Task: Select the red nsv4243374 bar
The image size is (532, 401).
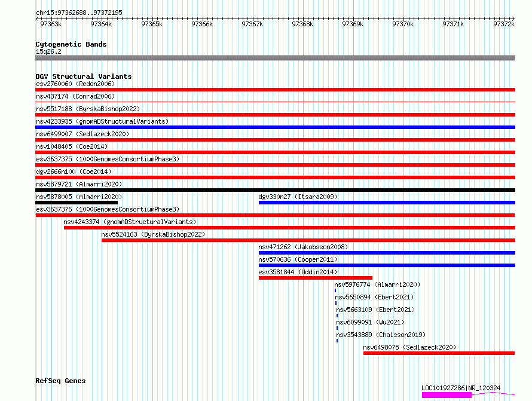Action: tap(289, 228)
